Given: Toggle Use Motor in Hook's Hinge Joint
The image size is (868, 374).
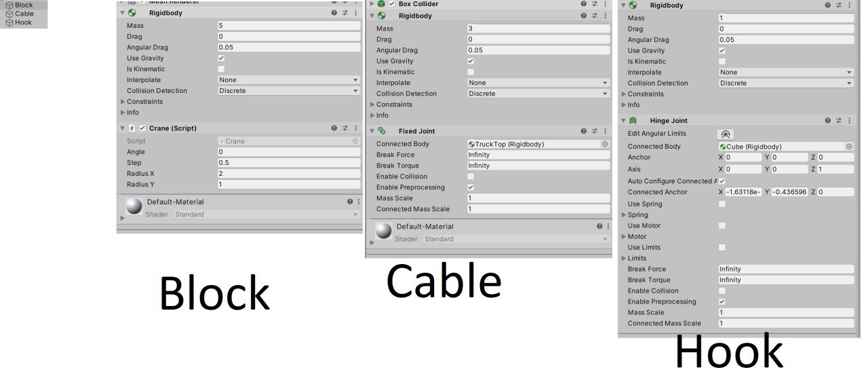Looking at the screenshot, I should point(722,225).
